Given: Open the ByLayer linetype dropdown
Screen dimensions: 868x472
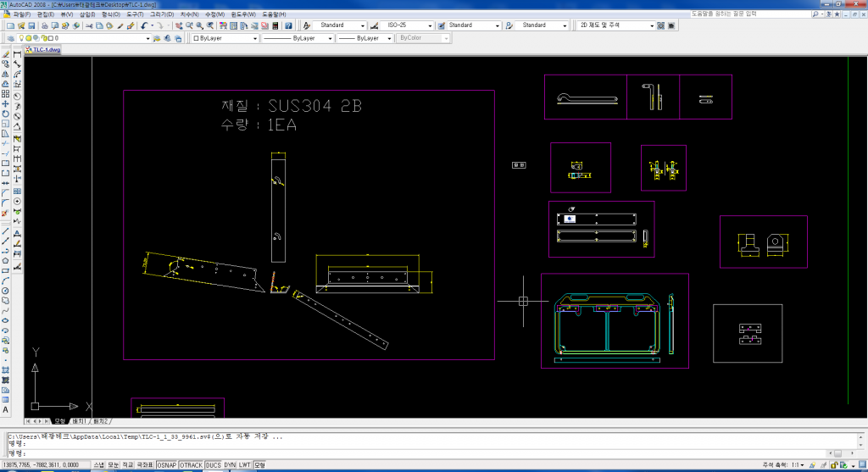Looking at the screenshot, I should click(298, 38).
